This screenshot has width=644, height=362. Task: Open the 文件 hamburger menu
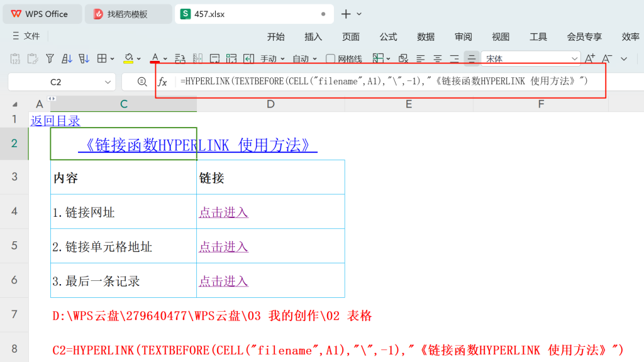click(x=26, y=36)
